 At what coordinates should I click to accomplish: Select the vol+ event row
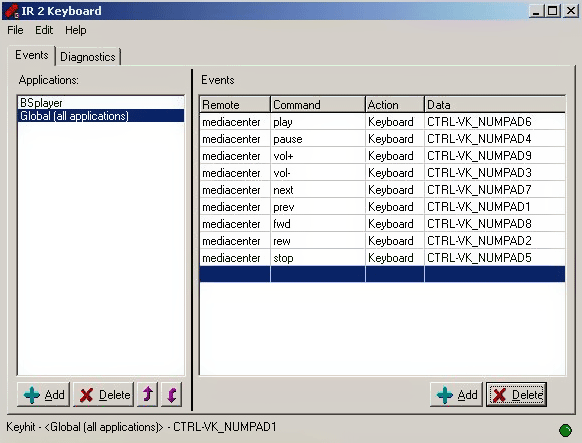pyautogui.click(x=382, y=156)
